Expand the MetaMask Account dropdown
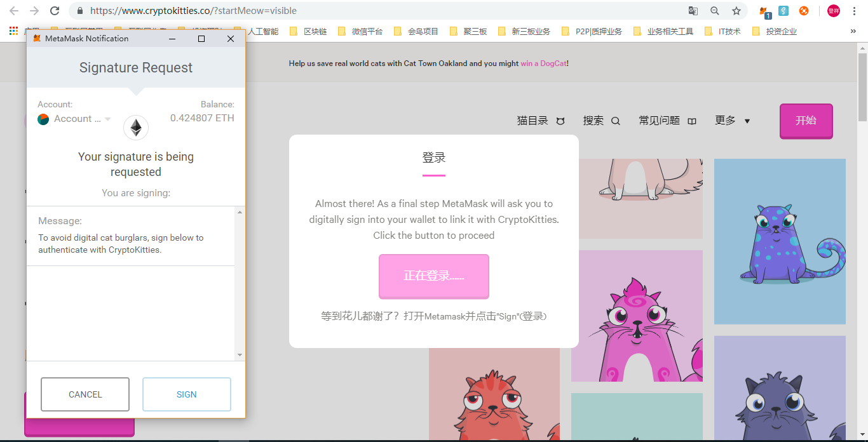 tap(107, 119)
